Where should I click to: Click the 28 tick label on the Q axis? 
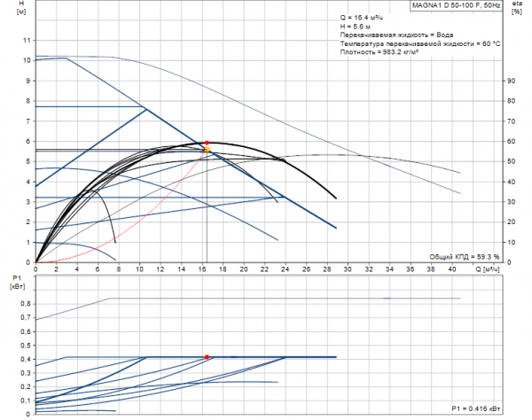(326, 269)
